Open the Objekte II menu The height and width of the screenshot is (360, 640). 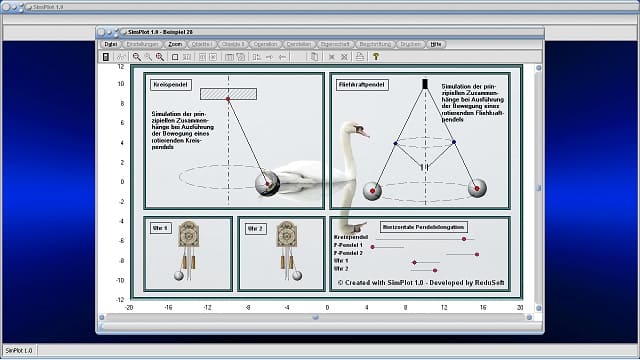pyautogui.click(x=233, y=44)
